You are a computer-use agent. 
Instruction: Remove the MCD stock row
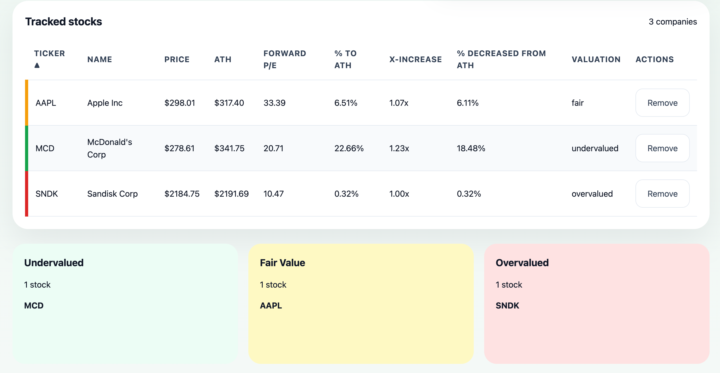[662, 148]
